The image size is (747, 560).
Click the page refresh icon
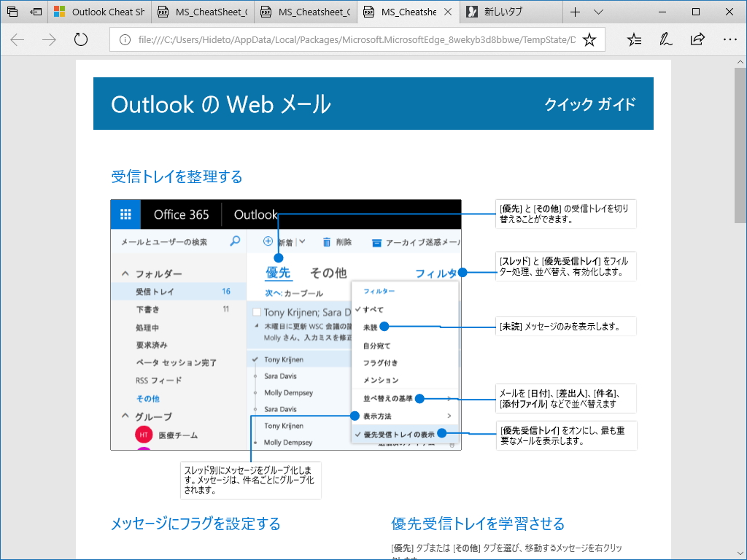tap(80, 39)
